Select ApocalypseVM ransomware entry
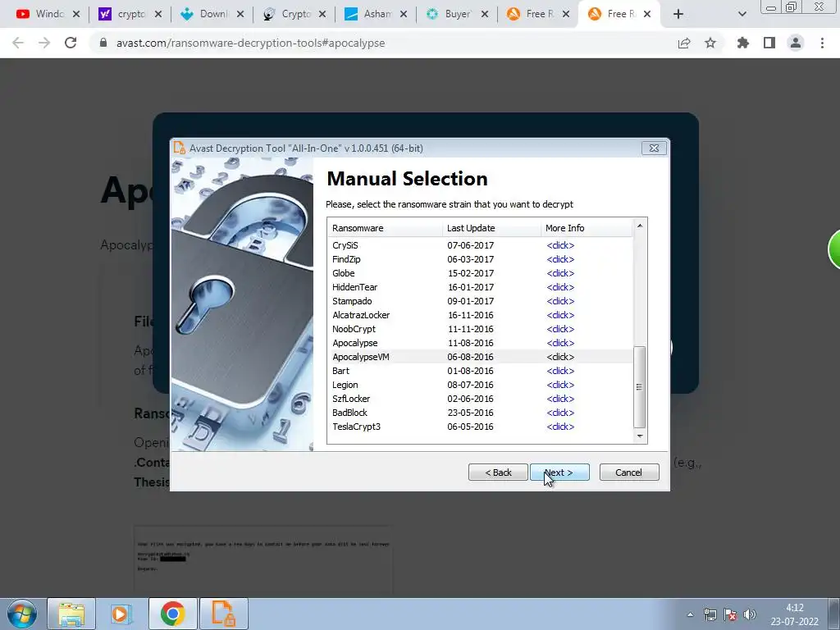Image resolution: width=840 pixels, height=630 pixels. coord(480,357)
